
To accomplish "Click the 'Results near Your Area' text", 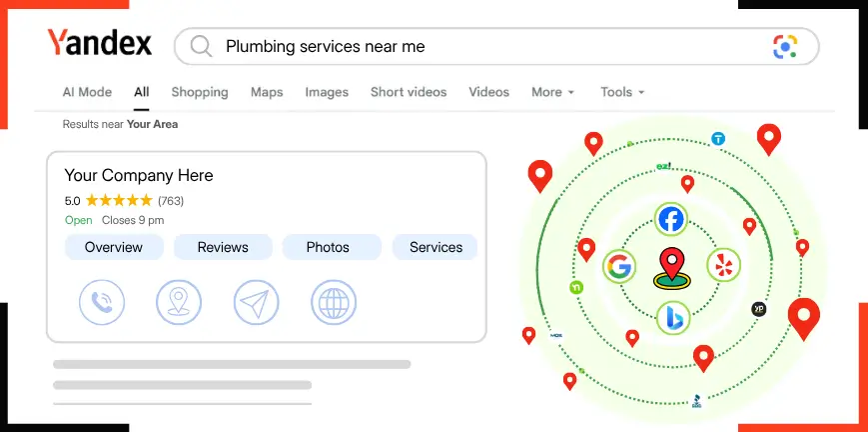I will click(120, 124).
